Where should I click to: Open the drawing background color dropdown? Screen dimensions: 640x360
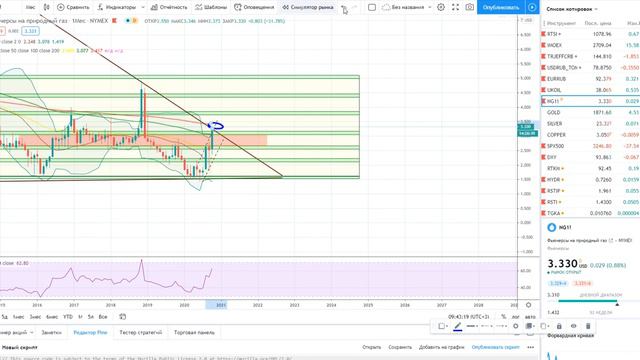click(443, 326)
